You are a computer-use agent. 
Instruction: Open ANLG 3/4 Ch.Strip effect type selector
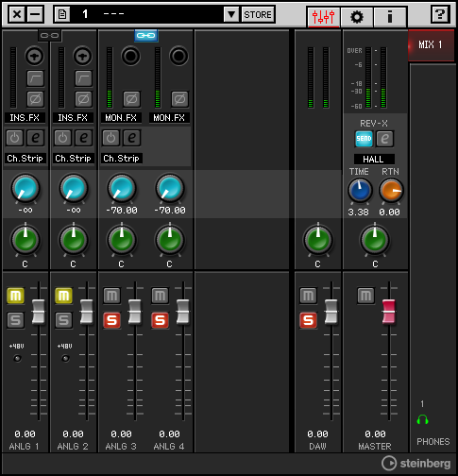[x=122, y=159]
